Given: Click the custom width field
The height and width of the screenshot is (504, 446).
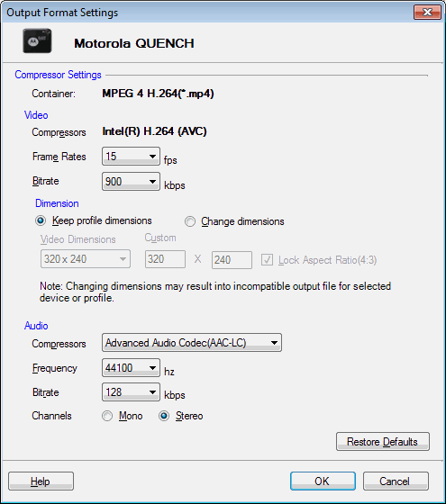Looking at the screenshot, I should pos(165,259).
